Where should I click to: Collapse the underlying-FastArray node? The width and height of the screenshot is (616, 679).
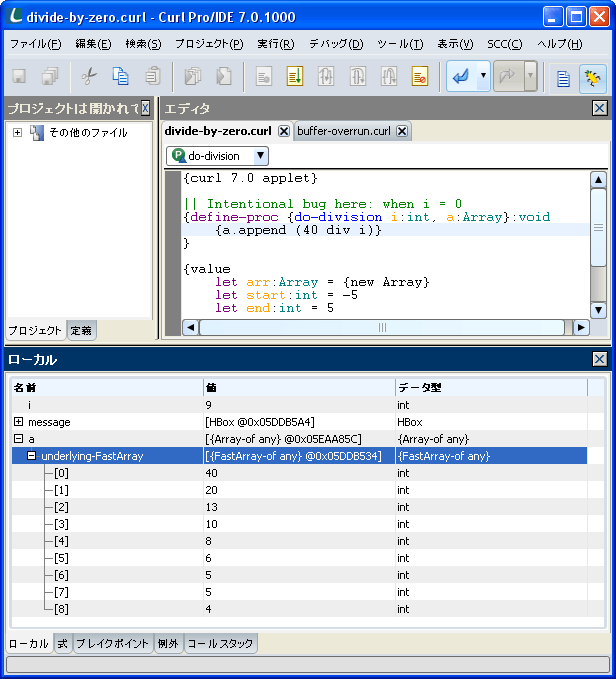(31, 456)
